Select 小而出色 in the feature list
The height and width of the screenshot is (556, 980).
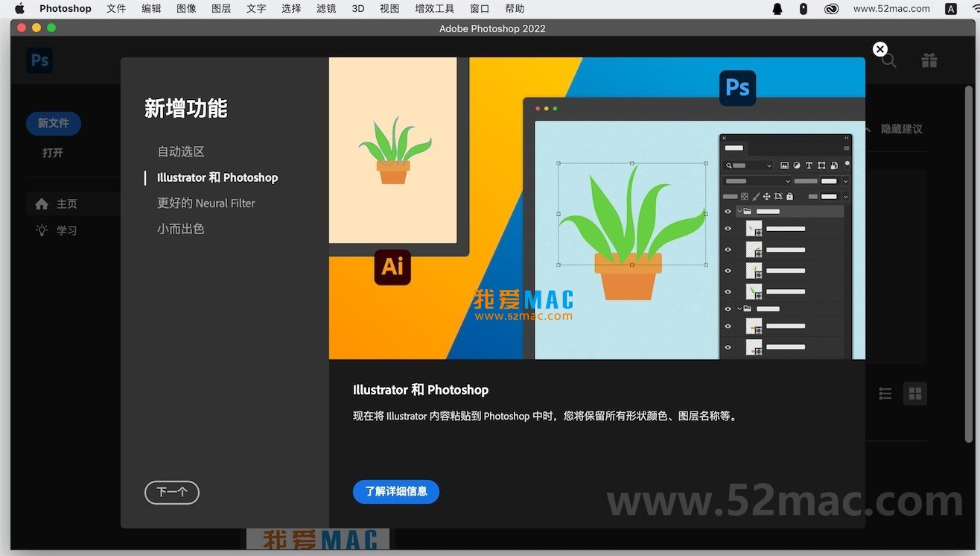pyautogui.click(x=181, y=229)
